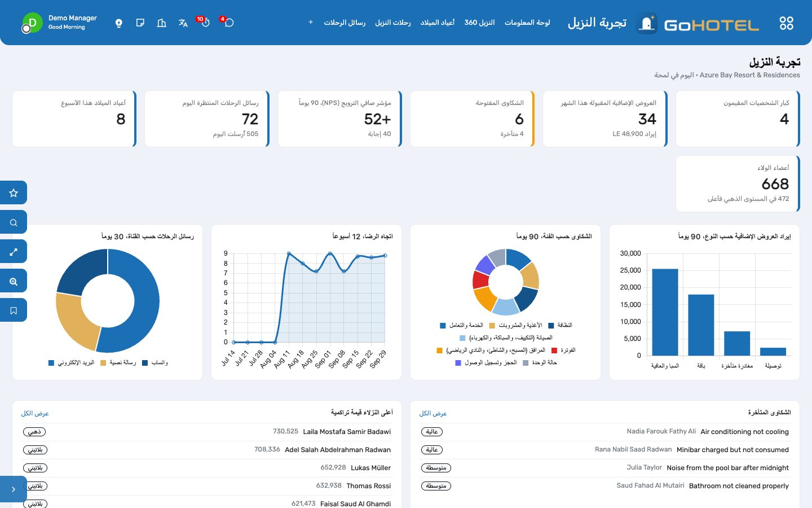Open the أعياد الميلاد tab
The height and width of the screenshot is (508, 812).
tap(438, 23)
